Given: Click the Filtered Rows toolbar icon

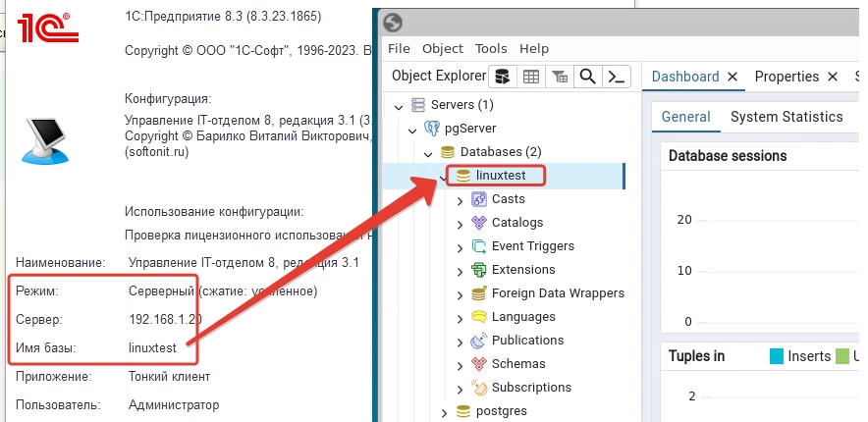Looking at the screenshot, I should 559,77.
